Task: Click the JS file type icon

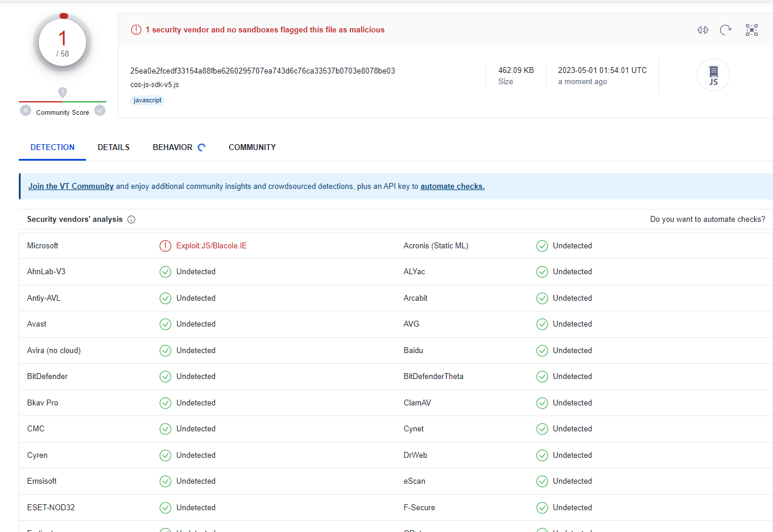Action: [713, 75]
